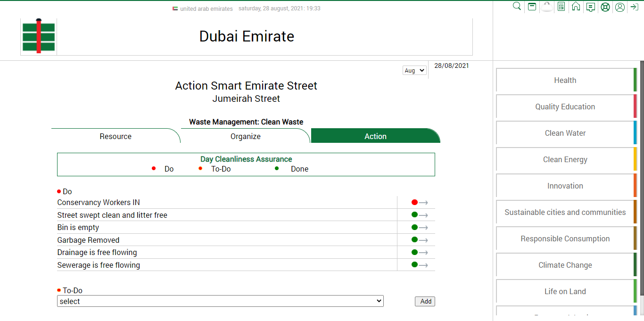Click the timestamp 'saturday, 28 august, 2021: 19:33'
Screen dimensions: 644x321
280,8
